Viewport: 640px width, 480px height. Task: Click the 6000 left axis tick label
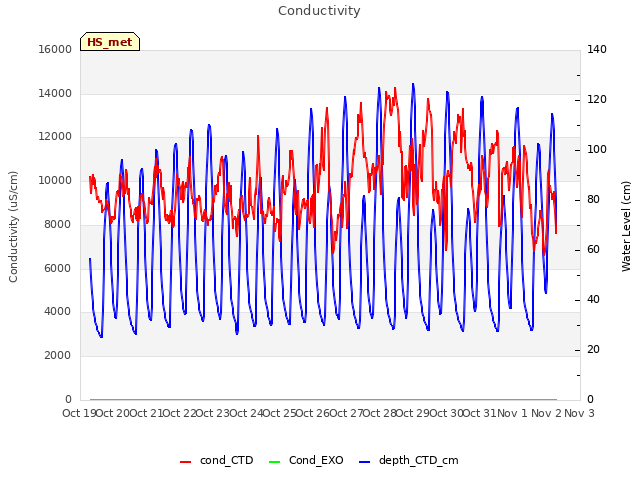point(58,268)
